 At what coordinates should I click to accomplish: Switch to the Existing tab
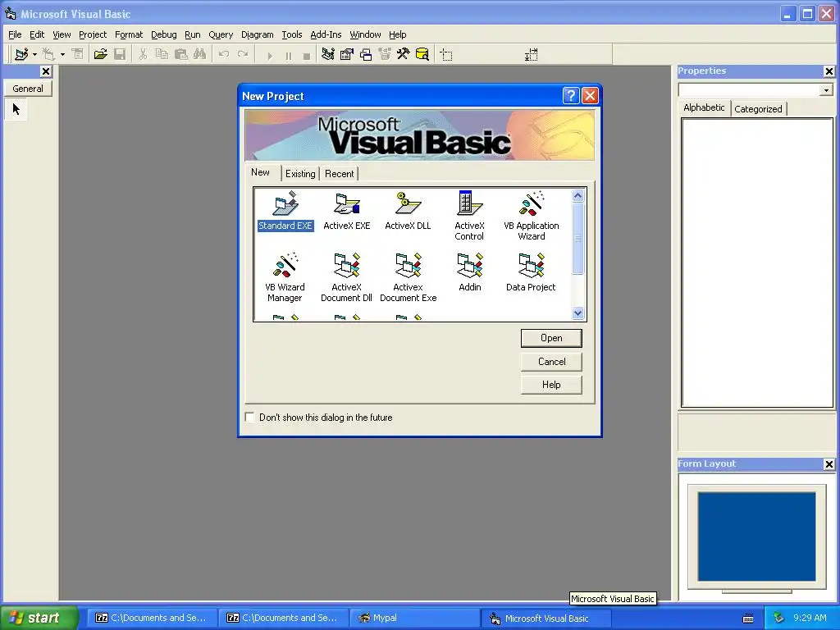click(300, 174)
